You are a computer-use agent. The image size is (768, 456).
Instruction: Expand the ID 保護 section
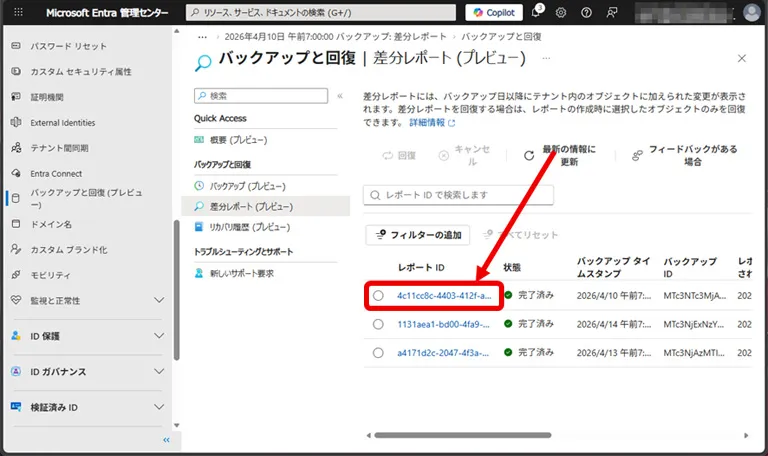[159, 336]
